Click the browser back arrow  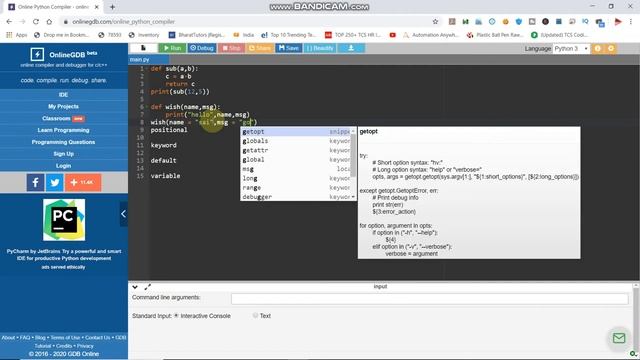tap(9, 22)
